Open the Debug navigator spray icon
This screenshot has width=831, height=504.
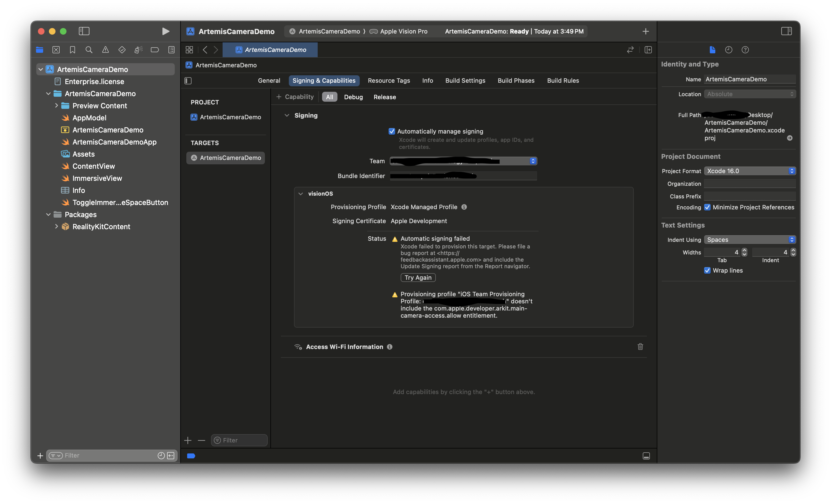point(138,50)
